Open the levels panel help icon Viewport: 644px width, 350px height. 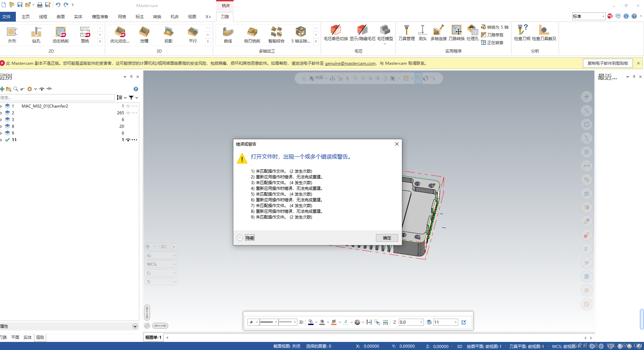(136, 89)
